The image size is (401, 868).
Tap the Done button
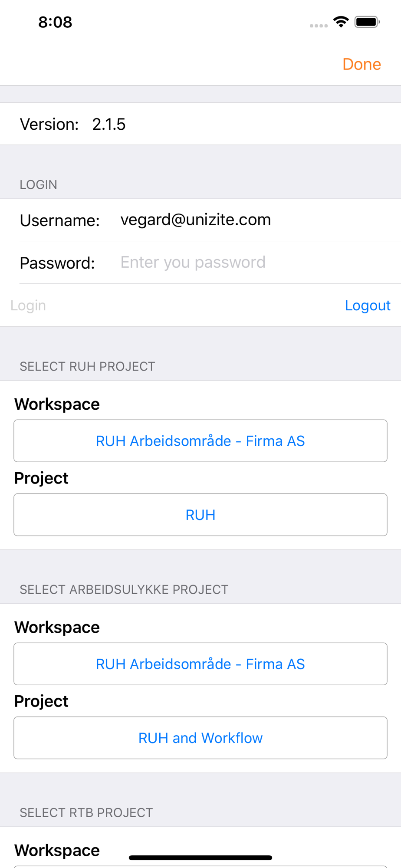[x=362, y=64]
